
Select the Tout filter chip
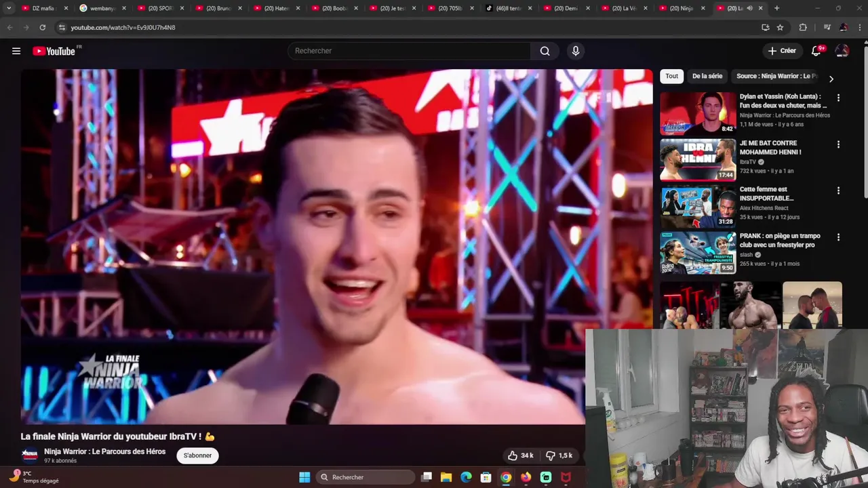(671, 76)
